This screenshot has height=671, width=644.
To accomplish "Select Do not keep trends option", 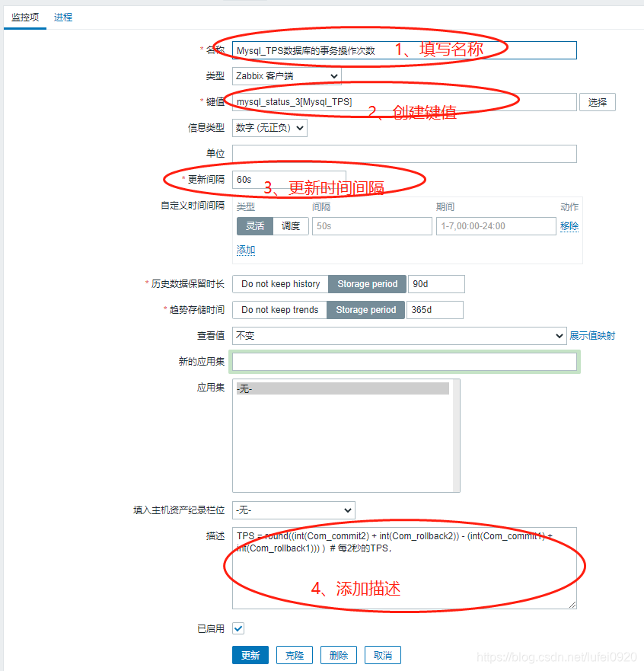I will [x=279, y=310].
